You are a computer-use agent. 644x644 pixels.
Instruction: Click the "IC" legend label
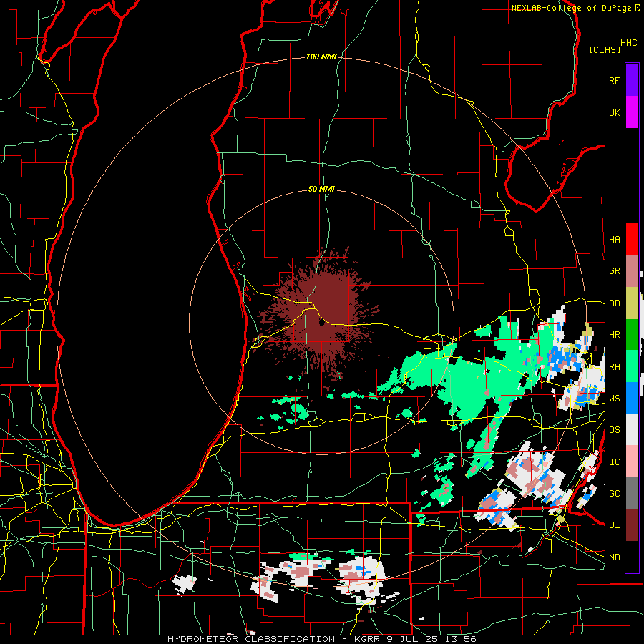(x=614, y=462)
